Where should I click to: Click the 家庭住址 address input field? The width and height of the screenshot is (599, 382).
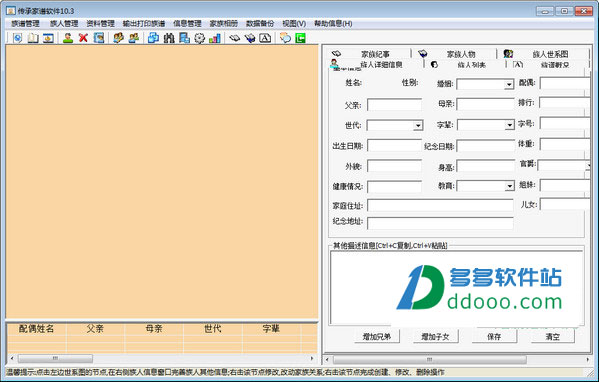tap(440, 205)
